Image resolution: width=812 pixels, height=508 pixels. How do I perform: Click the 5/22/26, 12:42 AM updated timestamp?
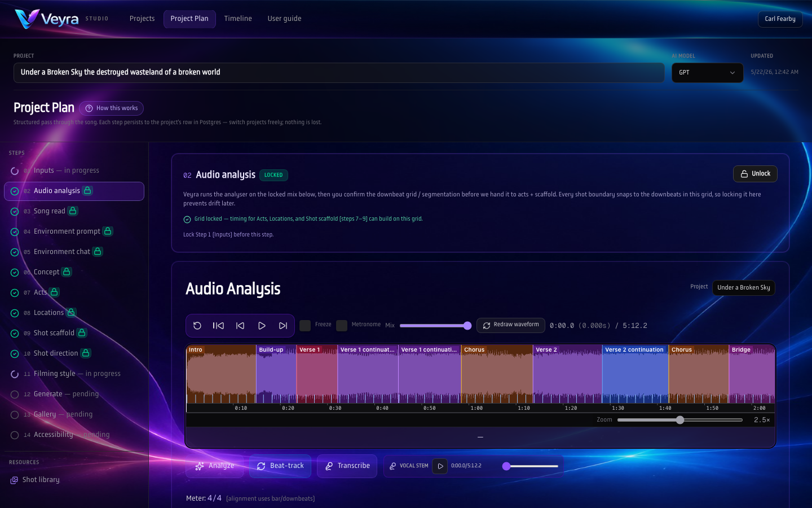(774, 72)
